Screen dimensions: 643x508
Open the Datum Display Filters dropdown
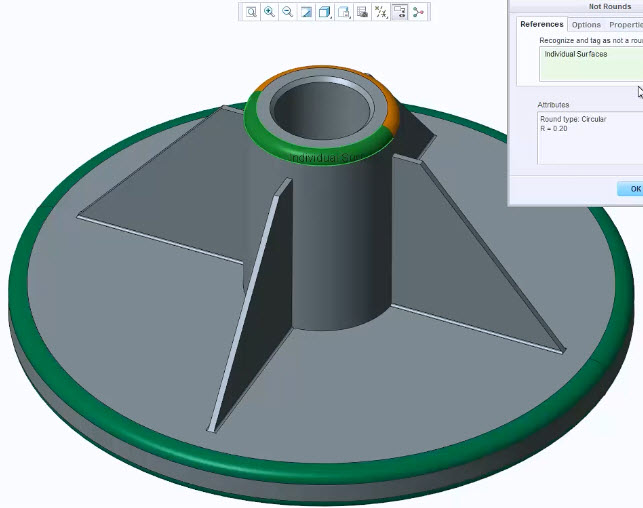click(x=381, y=12)
